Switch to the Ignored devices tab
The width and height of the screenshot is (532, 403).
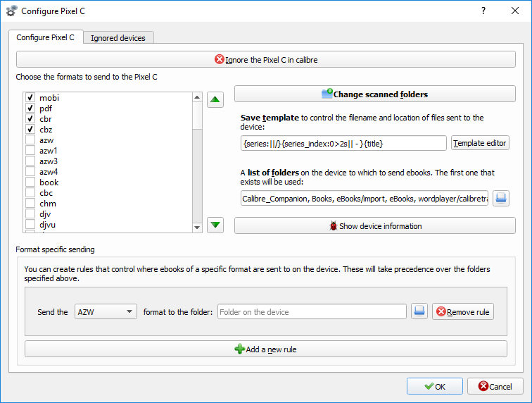pos(118,38)
